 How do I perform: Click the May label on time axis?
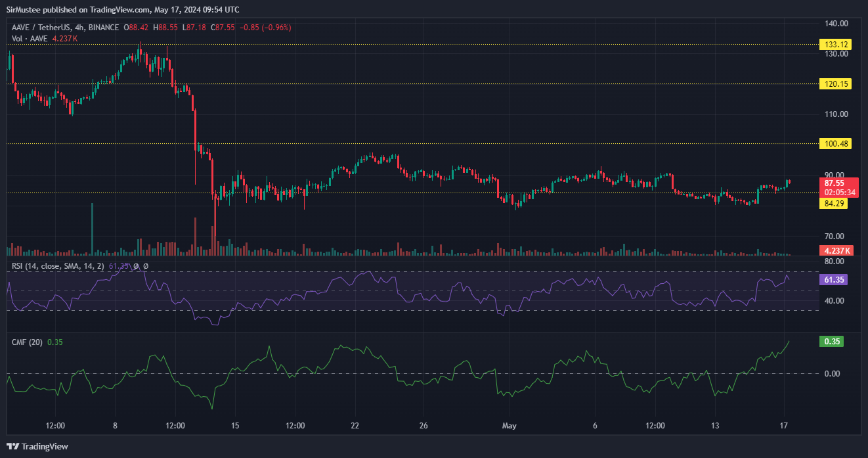point(510,426)
